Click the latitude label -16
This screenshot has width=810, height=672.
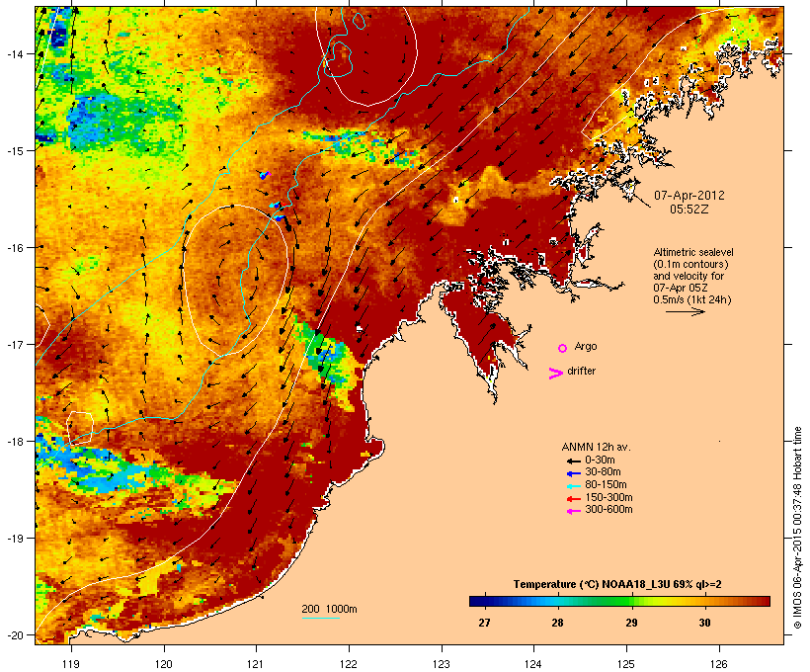[x=15, y=248]
